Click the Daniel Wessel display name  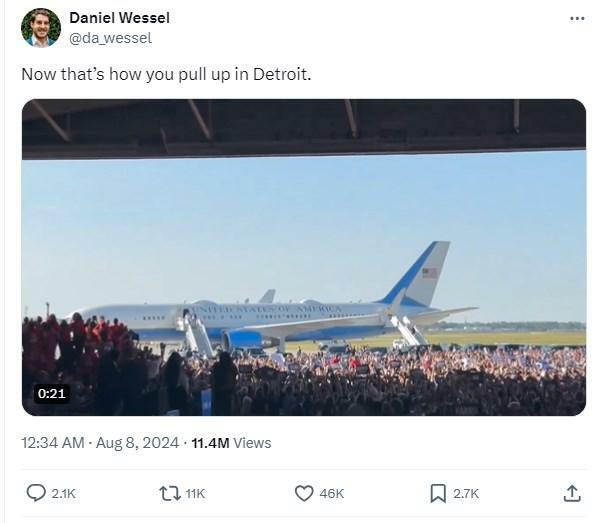click(119, 18)
